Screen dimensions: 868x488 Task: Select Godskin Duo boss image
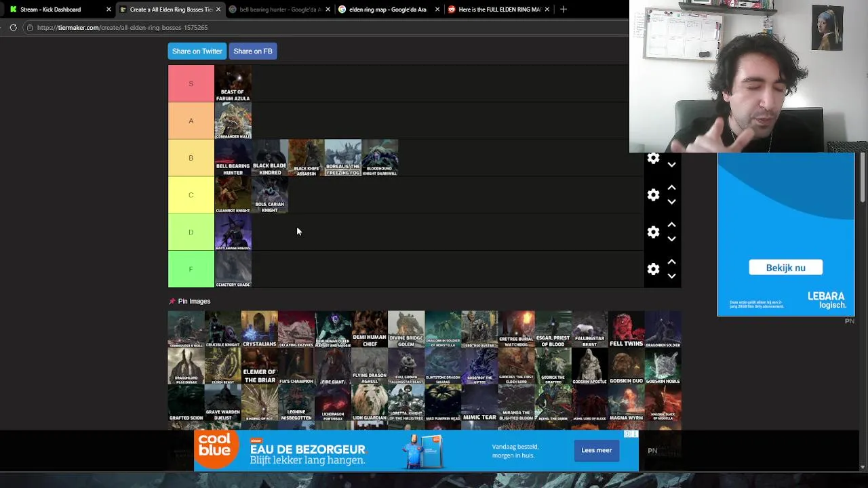(x=626, y=366)
